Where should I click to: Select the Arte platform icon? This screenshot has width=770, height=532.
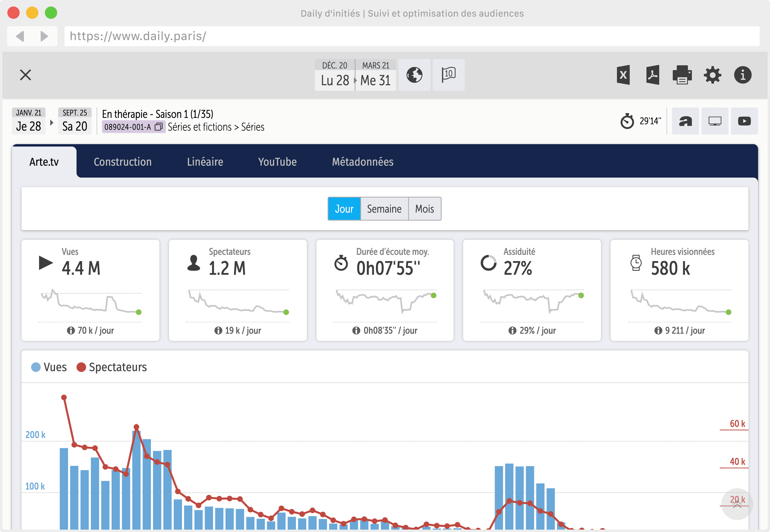(685, 121)
